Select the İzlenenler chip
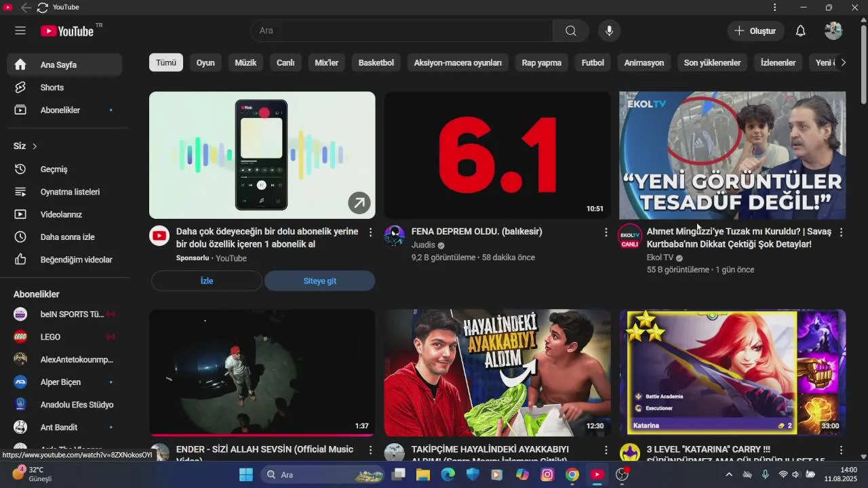868x488 pixels. point(778,62)
